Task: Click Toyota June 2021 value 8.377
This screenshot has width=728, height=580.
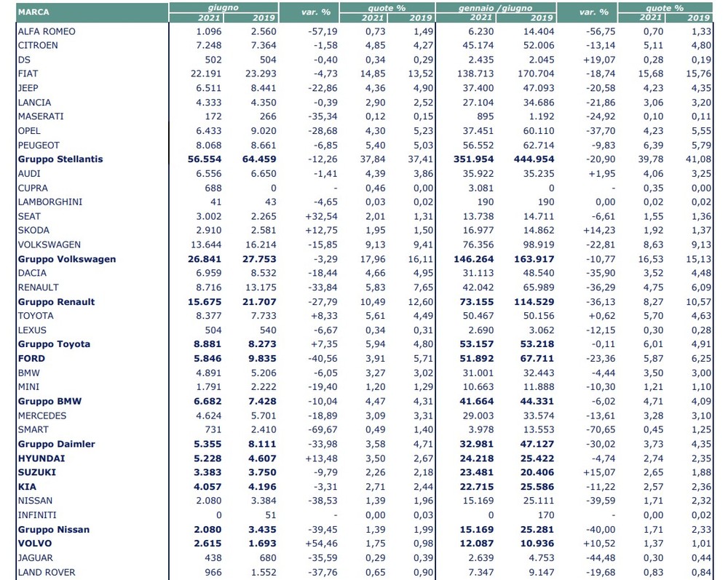Action: pyautogui.click(x=209, y=316)
